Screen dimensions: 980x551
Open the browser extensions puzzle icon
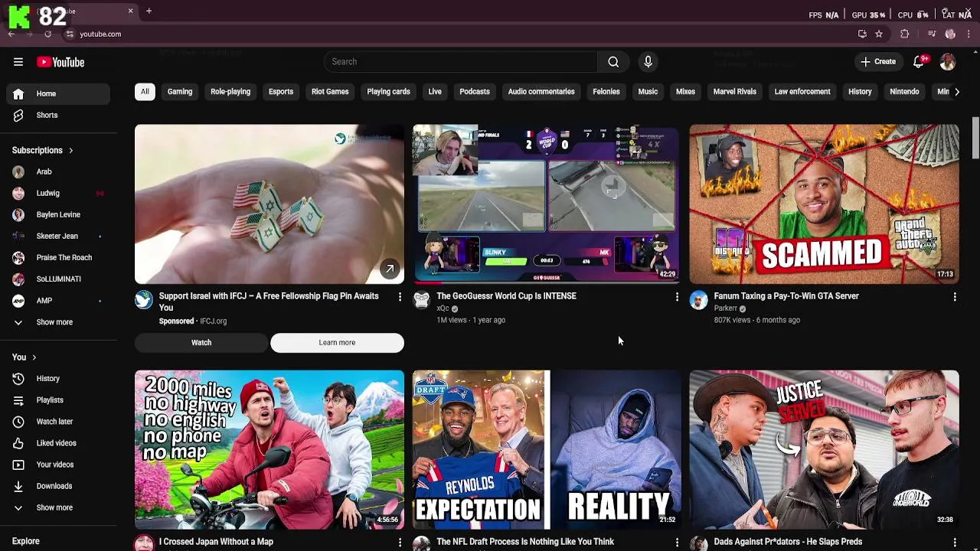pyautogui.click(x=905, y=34)
